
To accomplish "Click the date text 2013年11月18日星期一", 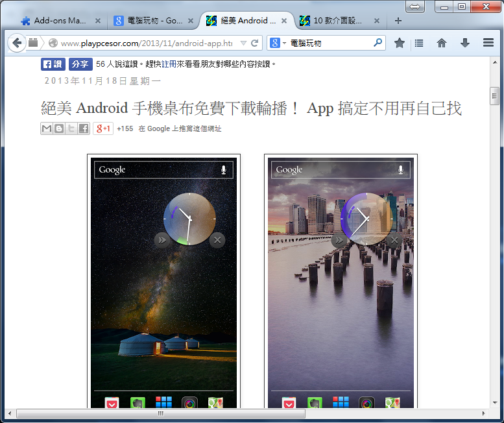I will [x=102, y=80].
